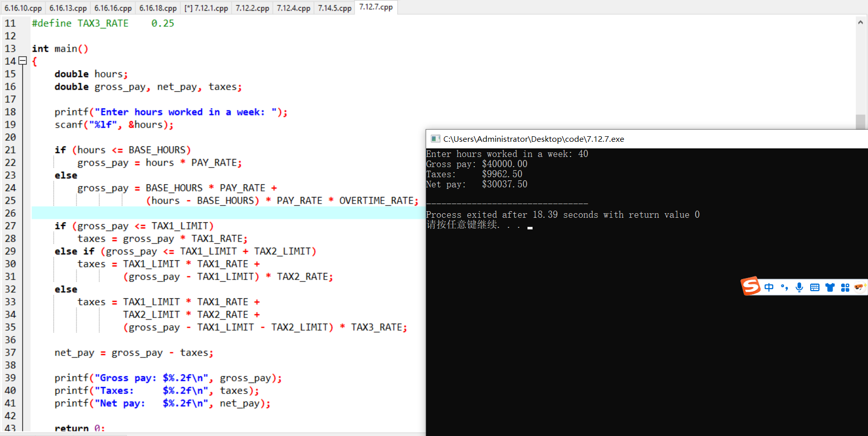Open the IME skin shirt icon
This screenshot has width=868, height=436.
click(x=829, y=288)
